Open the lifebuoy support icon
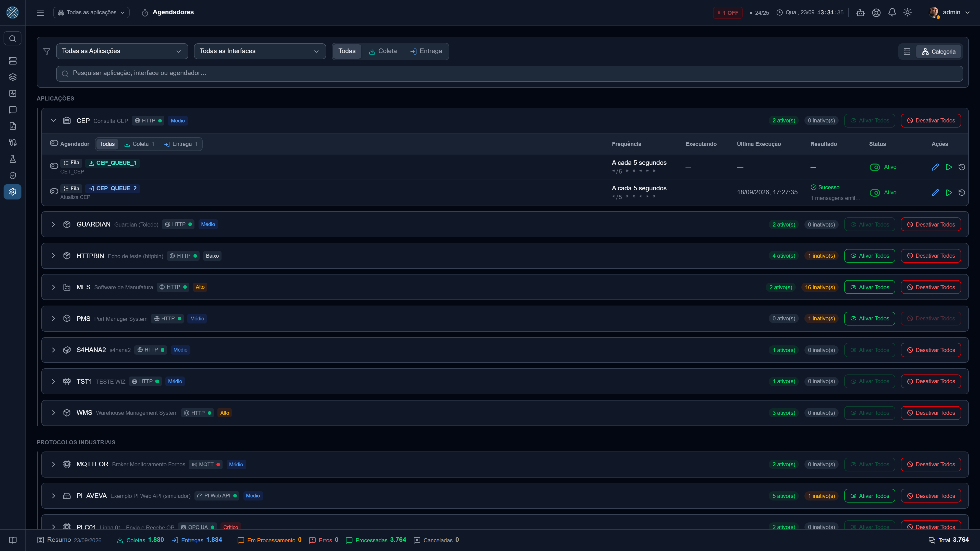The image size is (980, 551). (x=877, y=12)
